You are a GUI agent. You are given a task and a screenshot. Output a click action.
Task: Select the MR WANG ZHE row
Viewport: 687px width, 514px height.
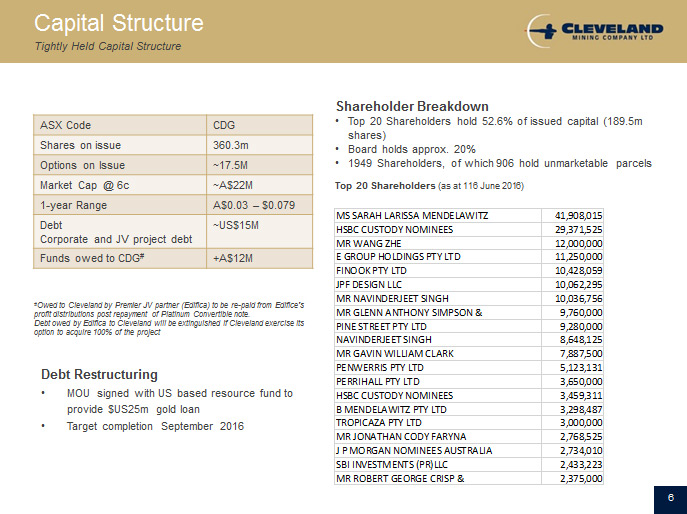[469, 243]
